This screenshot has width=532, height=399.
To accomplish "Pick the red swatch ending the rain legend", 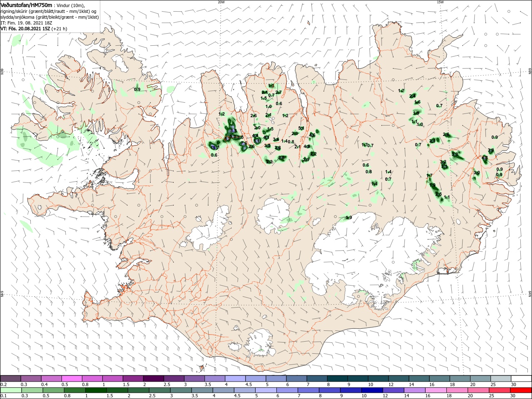I will [520, 390].
